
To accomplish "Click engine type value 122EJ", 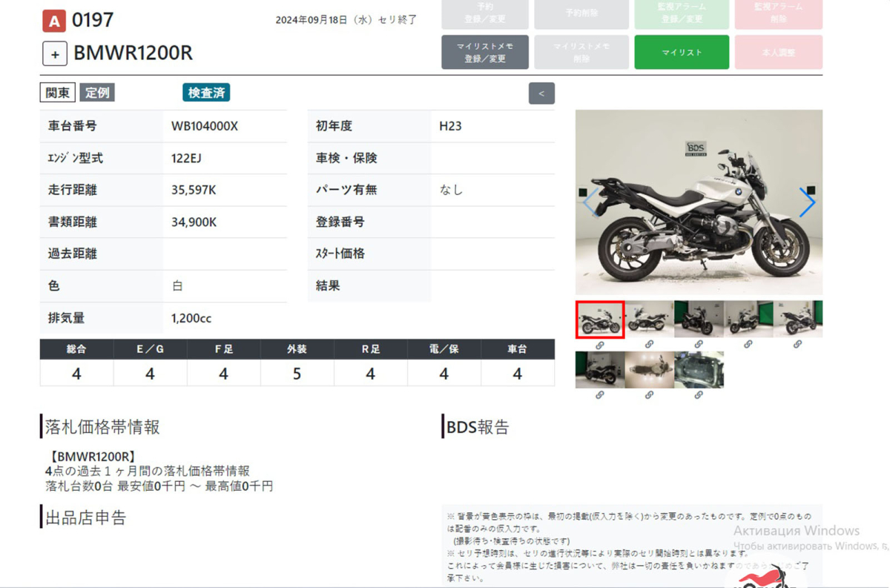I will (x=186, y=158).
